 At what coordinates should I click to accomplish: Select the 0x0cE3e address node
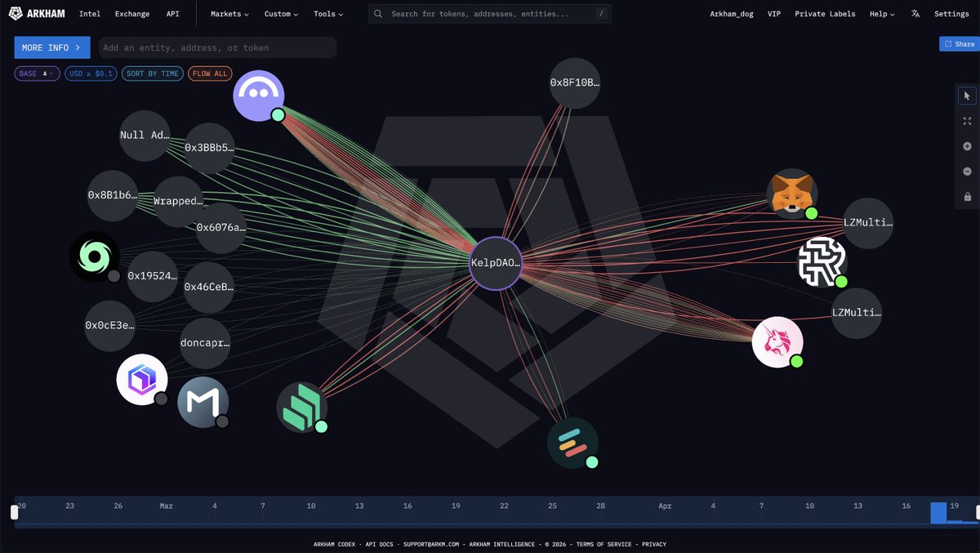[x=110, y=325]
